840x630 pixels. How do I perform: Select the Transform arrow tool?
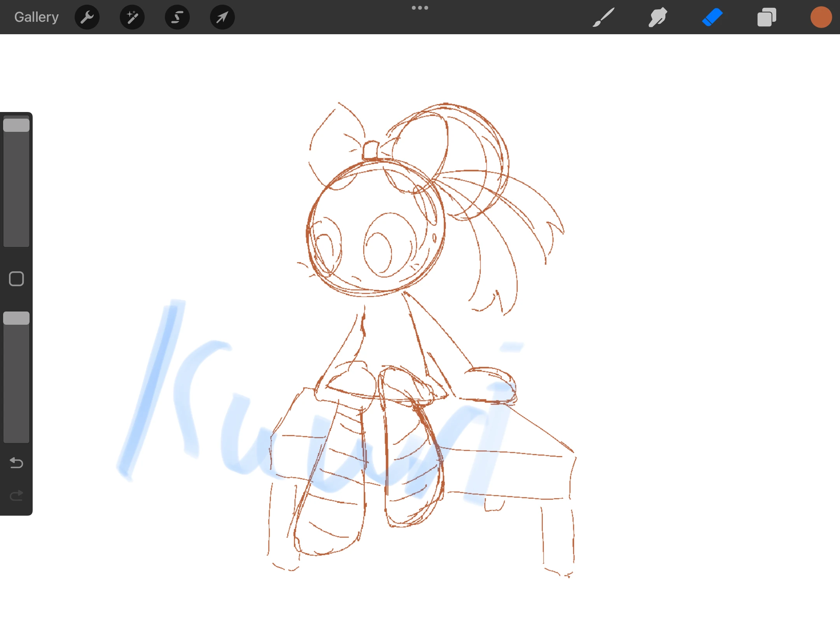222,17
